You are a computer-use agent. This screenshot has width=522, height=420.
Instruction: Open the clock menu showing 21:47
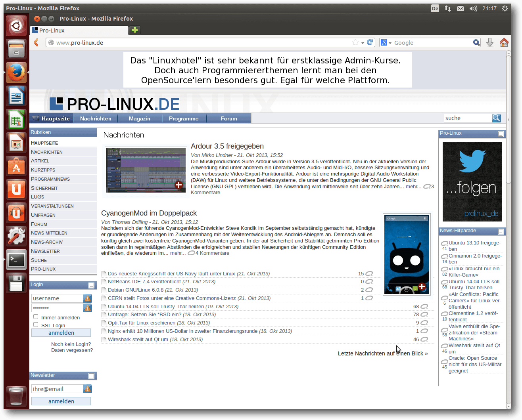(x=489, y=8)
